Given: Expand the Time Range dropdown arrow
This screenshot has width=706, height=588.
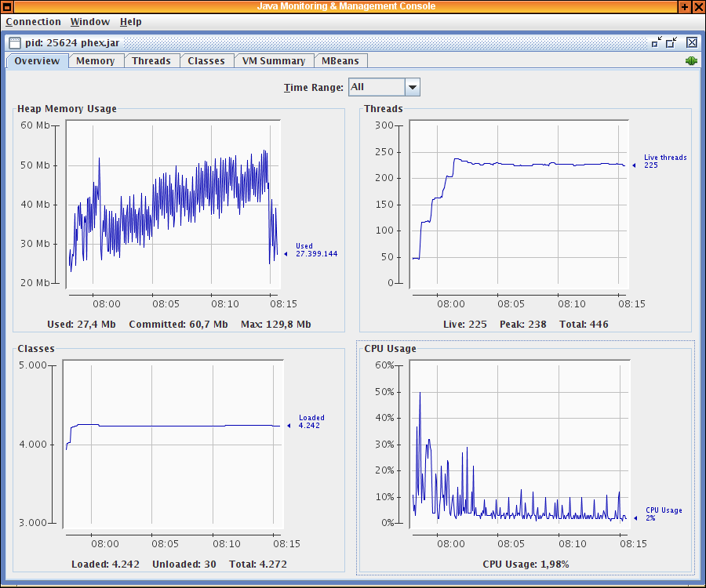Looking at the screenshot, I should (413, 87).
